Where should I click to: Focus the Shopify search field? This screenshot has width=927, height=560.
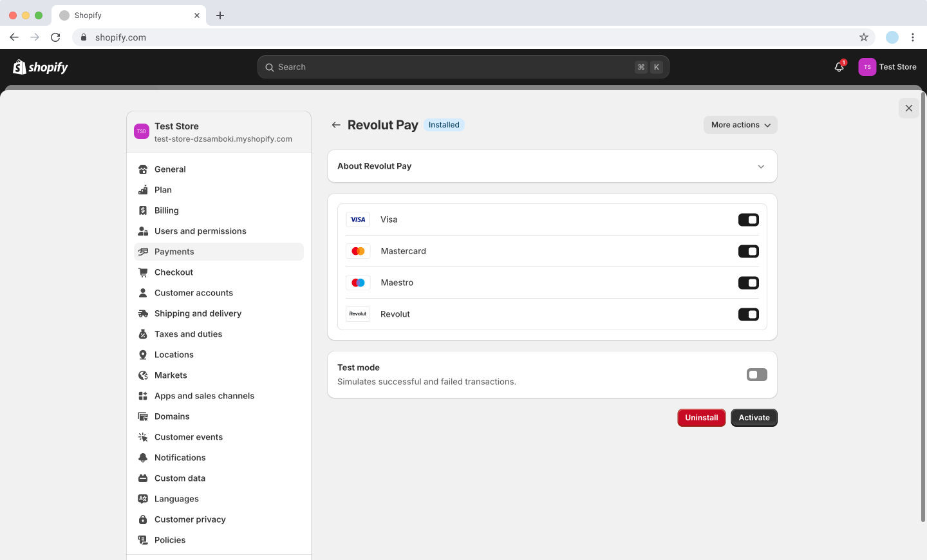coord(464,67)
